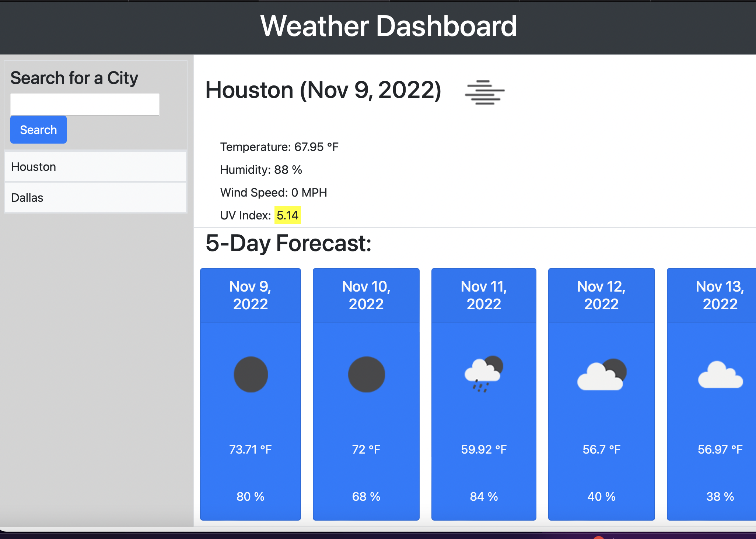Image resolution: width=756 pixels, height=539 pixels.
Task: Click the white cloud icon on Nov 13 card
Action: point(720,376)
